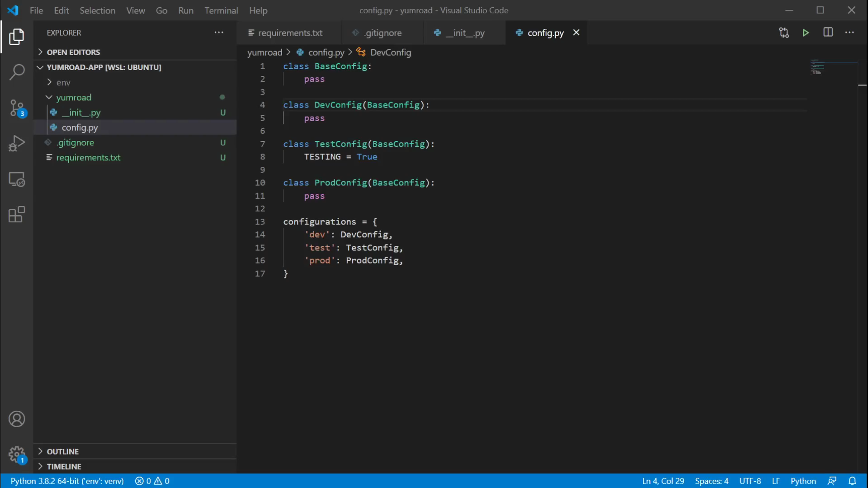
Task: Click config.py in the breadcrumb
Action: [x=321, y=52]
